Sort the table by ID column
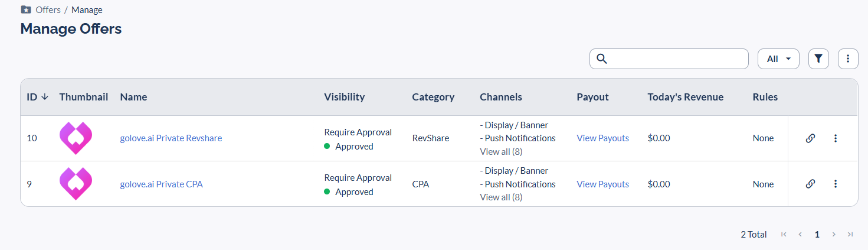 pos(38,97)
